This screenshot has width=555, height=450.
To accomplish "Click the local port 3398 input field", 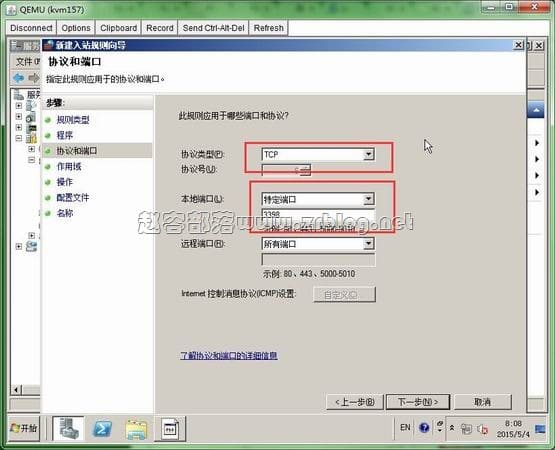I will click(x=318, y=215).
